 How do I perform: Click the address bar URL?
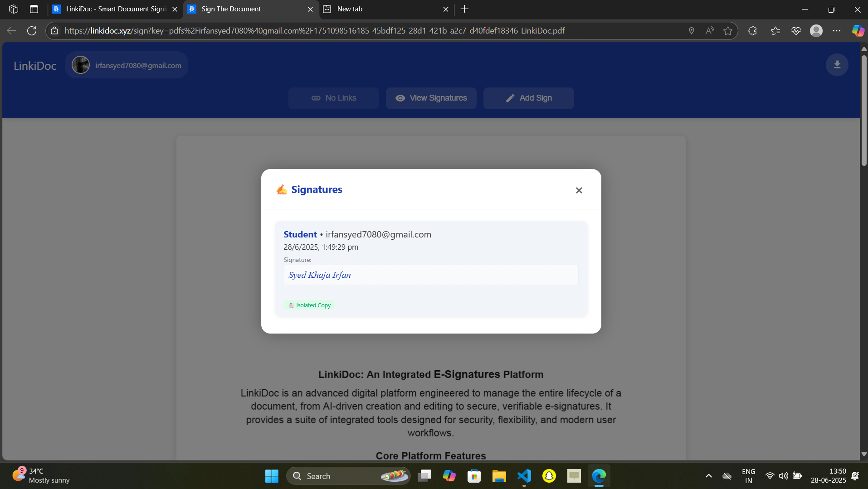(x=314, y=31)
